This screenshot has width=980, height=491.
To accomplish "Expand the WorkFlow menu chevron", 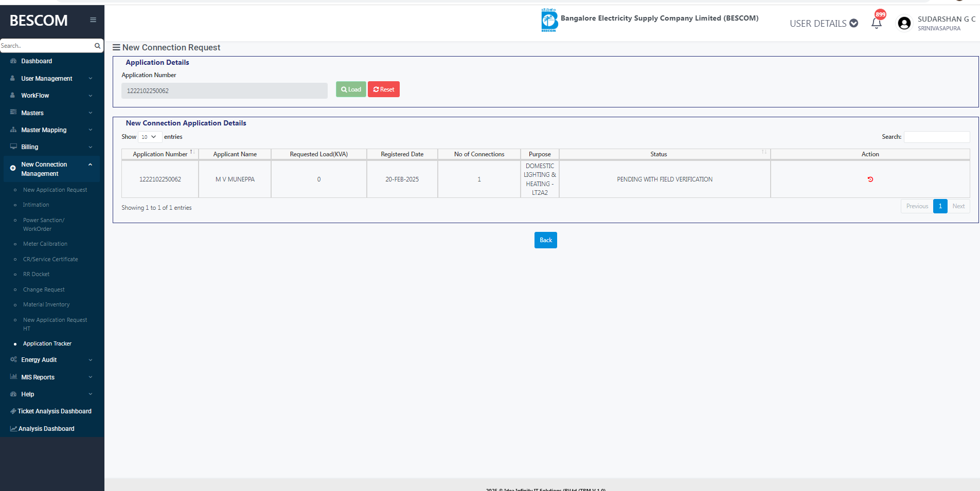I will 91,96.
